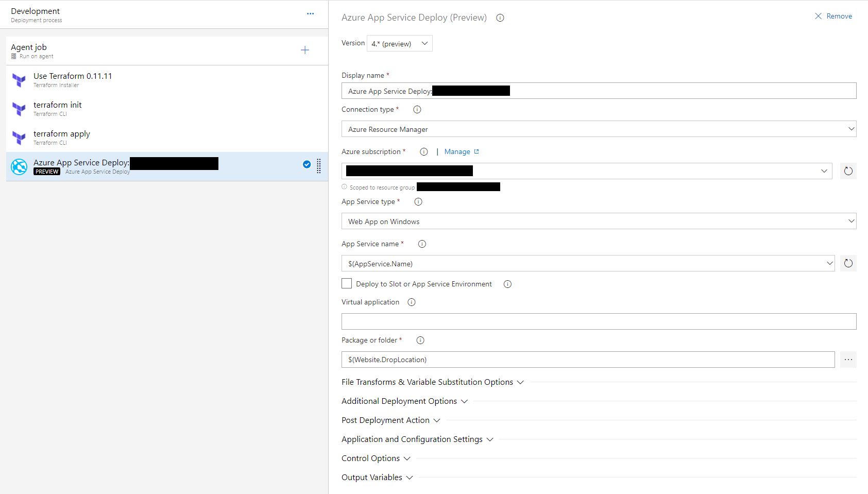Open the App Service name dropdown
This screenshot has height=494, width=868.
[x=588, y=263]
